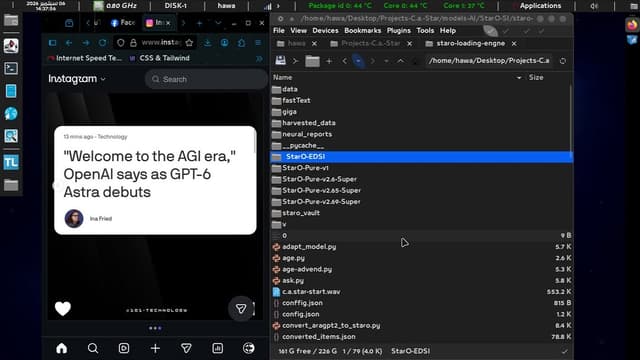Like the post with the heart icon
This screenshot has width=640, height=360.
63,309
